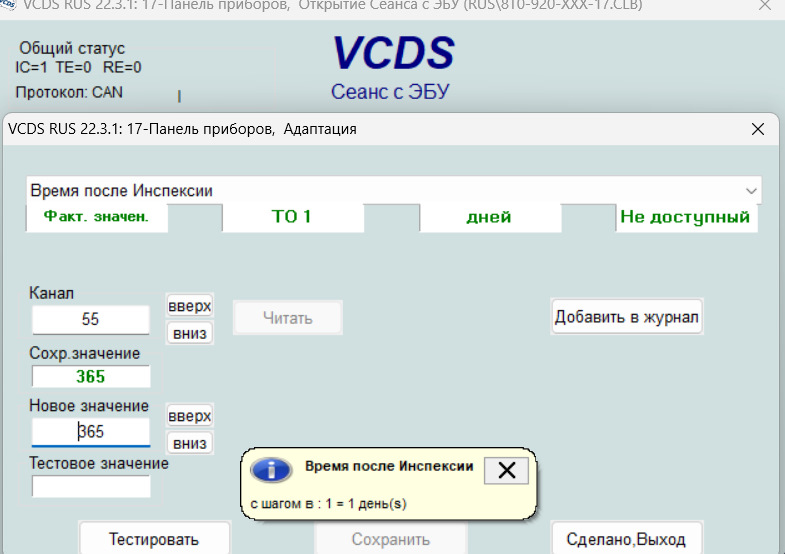Decrease channel number with вниз next to Канал
785x554 pixels.
(190, 333)
